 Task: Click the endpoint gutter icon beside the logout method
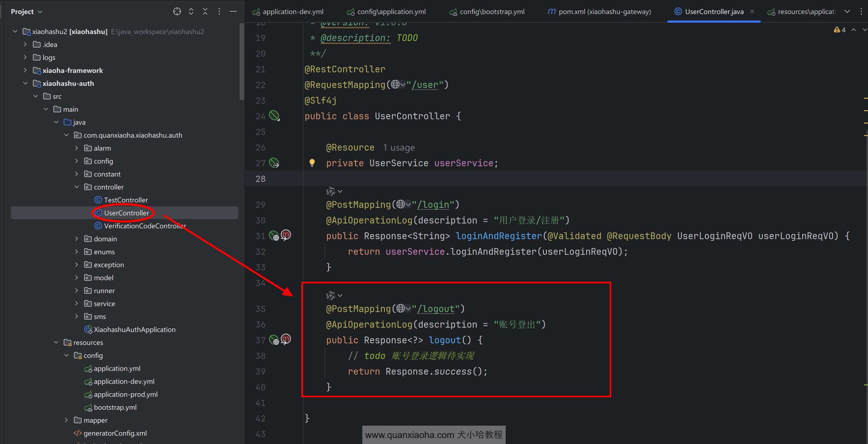[274, 340]
